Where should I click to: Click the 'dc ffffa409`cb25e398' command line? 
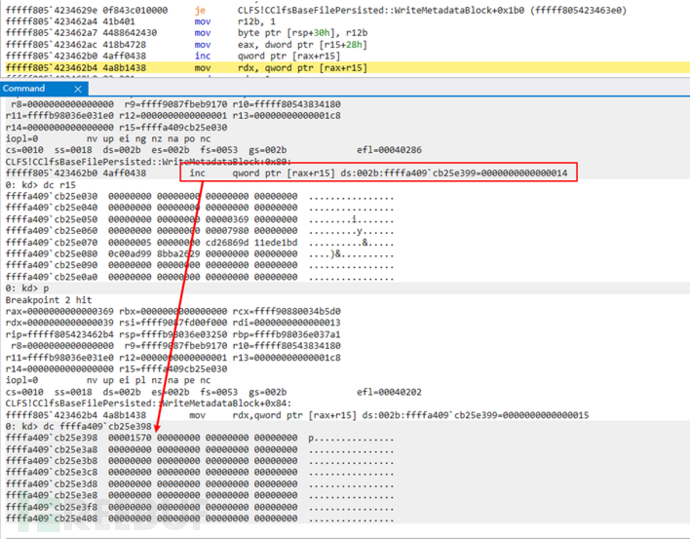pos(78,426)
